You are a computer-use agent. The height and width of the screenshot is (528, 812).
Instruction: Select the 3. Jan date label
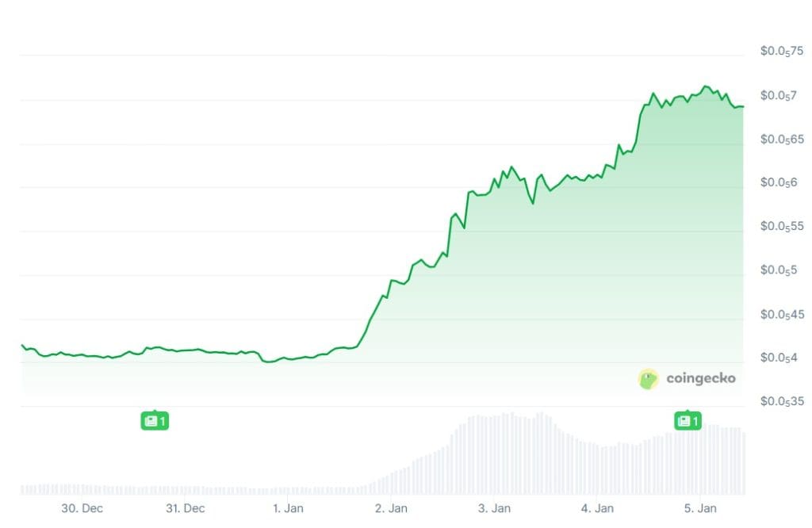pyautogui.click(x=494, y=508)
